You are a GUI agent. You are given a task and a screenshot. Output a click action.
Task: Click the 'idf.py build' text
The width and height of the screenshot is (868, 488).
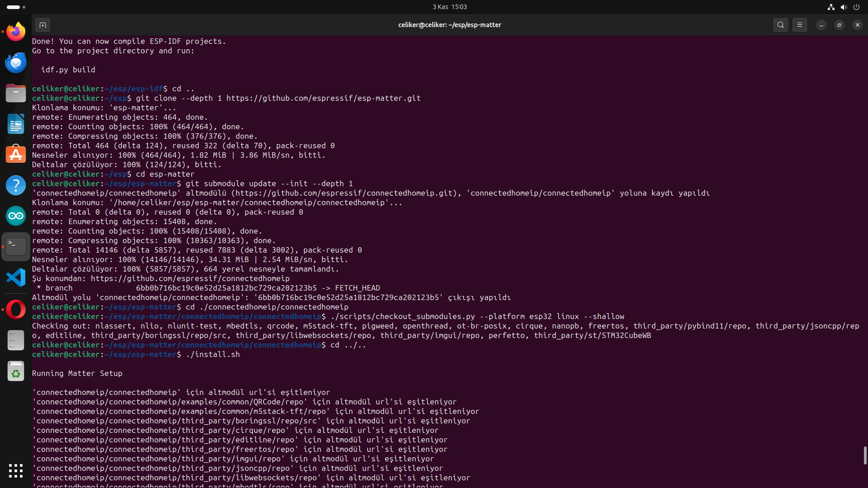click(68, 70)
